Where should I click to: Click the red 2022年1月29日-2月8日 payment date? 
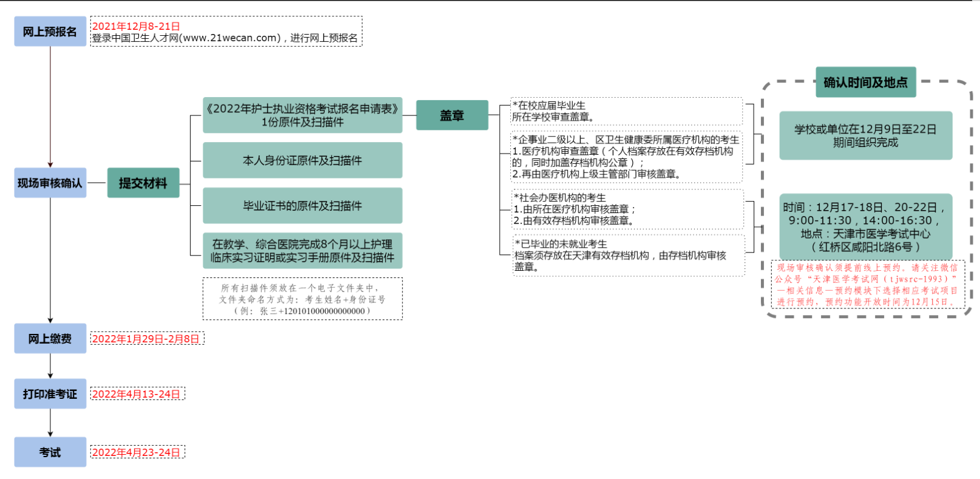pyautogui.click(x=146, y=339)
